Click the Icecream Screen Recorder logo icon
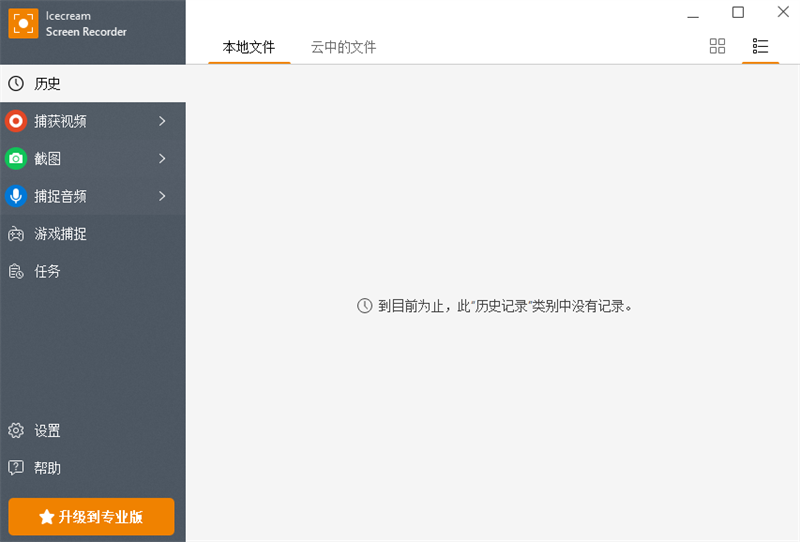Image resolution: width=800 pixels, height=542 pixels. [23, 23]
